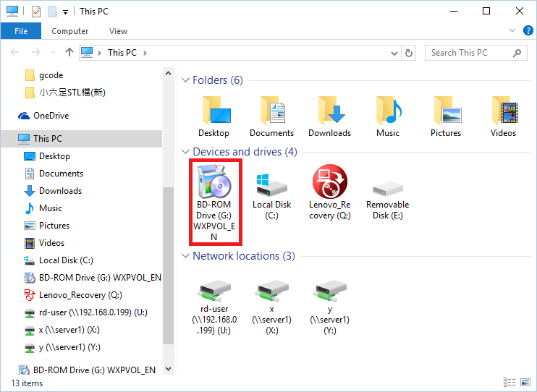Click the refresh button beside address bar
537x392 pixels.
tap(410, 53)
